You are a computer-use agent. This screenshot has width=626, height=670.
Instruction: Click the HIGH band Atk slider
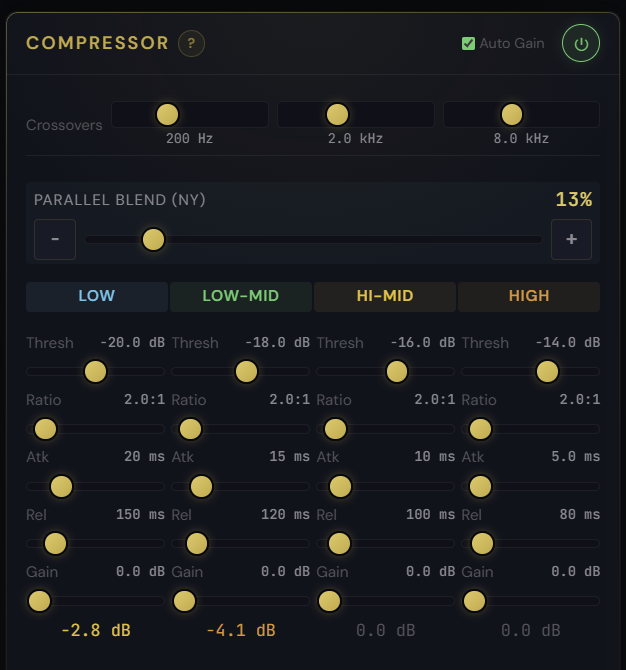pos(531,486)
